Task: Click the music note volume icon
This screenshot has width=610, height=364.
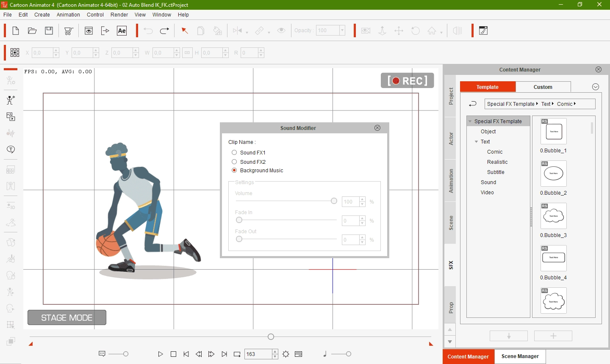Action: point(325,354)
